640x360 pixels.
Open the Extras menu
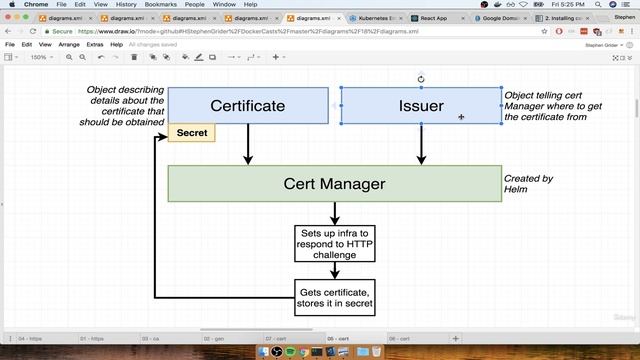click(x=95, y=44)
